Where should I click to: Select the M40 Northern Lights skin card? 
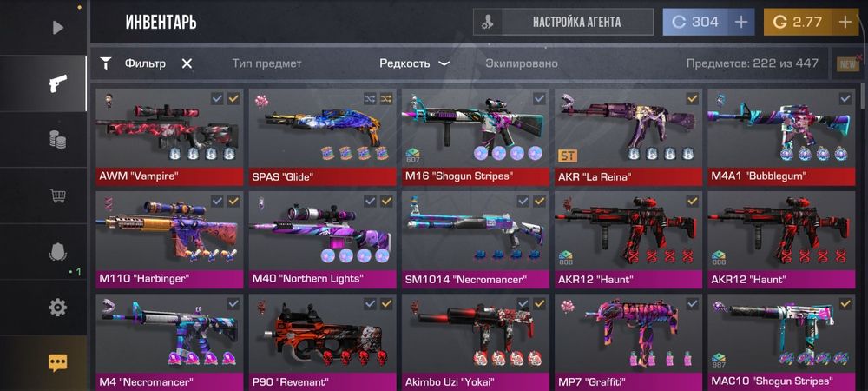coord(322,240)
